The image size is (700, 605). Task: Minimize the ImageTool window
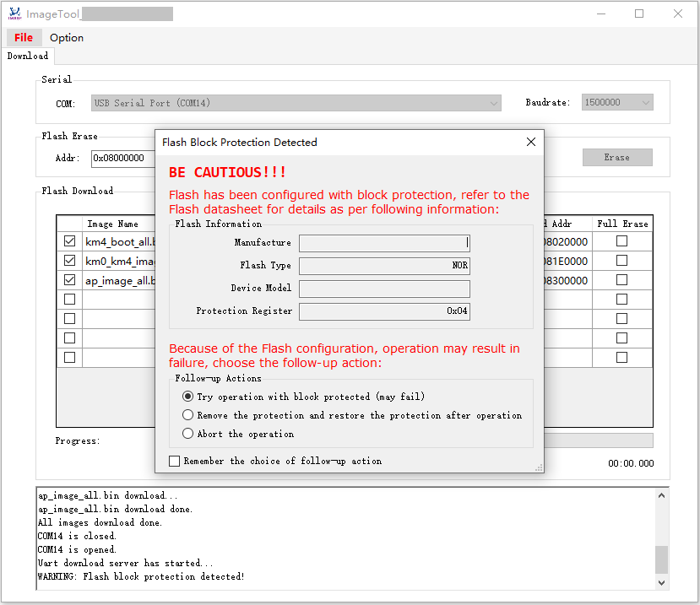600,14
